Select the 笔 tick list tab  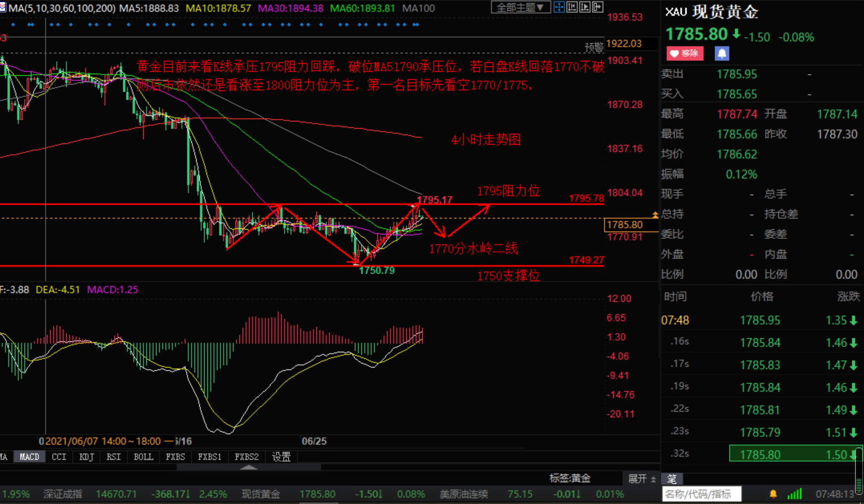tap(672, 479)
